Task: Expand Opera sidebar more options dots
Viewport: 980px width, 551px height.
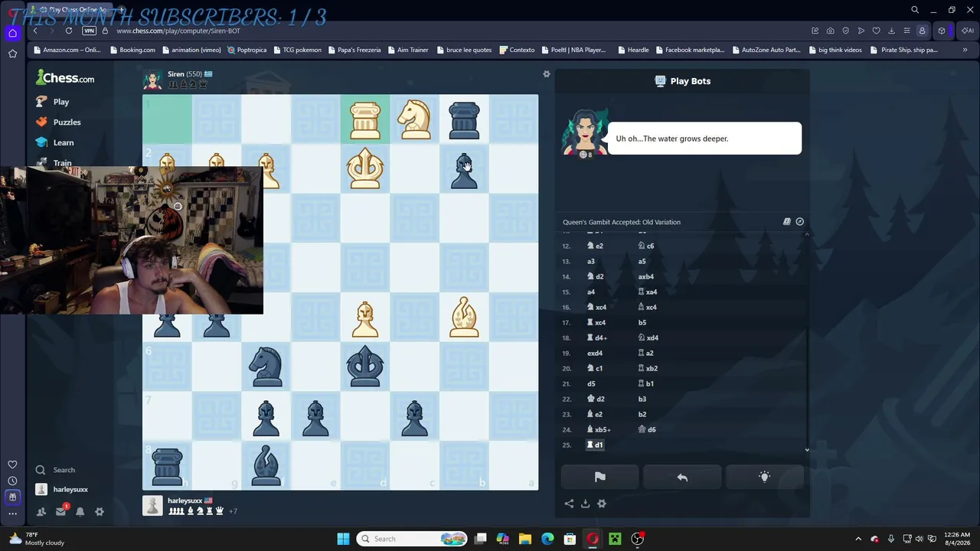Action: 13,514
